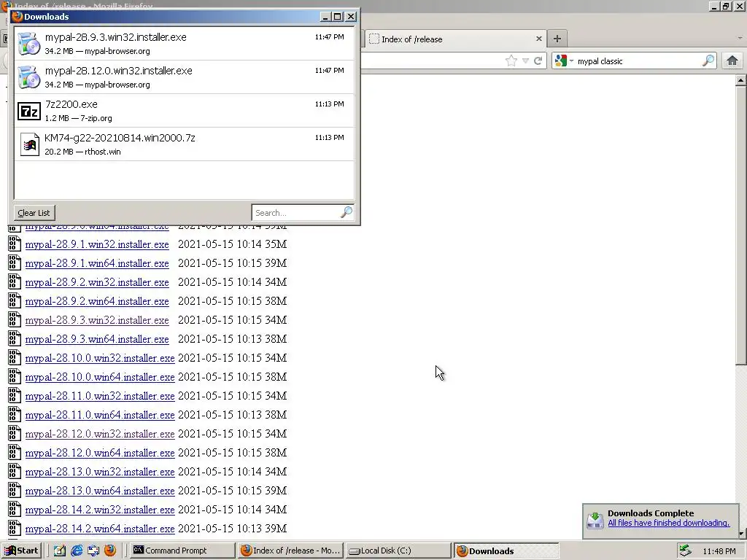Switch to Local Disk (C:) taskbar button
747x560 pixels.
[x=398, y=551]
